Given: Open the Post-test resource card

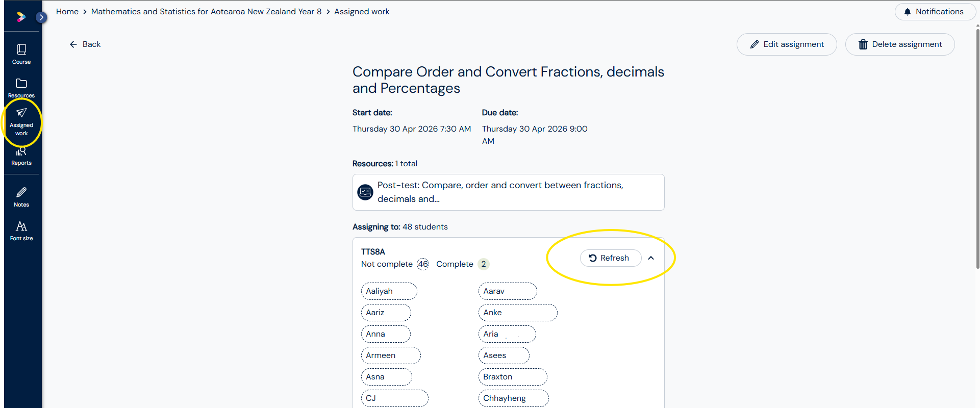Looking at the screenshot, I should point(508,192).
